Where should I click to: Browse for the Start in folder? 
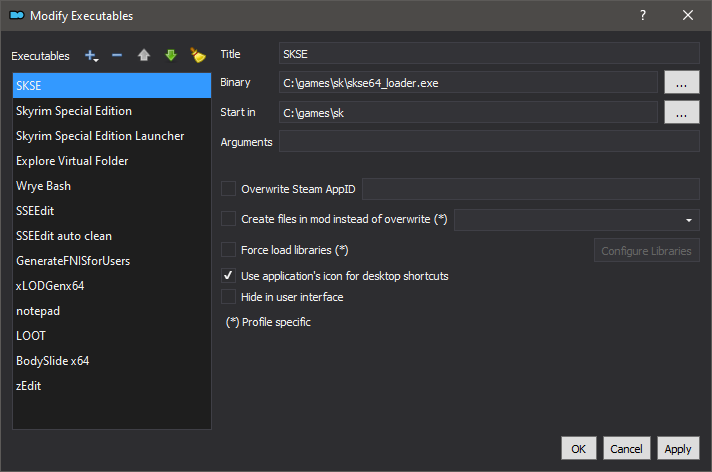click(x=682, y=112)
